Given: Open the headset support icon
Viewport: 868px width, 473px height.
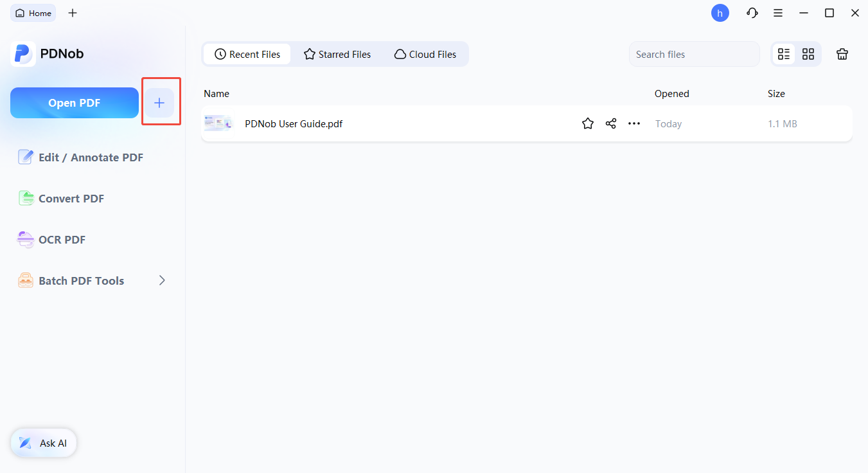Looking at the screenshot, I should (x=752, y=13).
